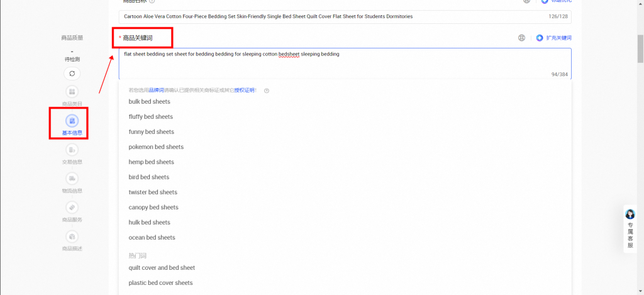Click the refresh icon under 待检测
The height and width of the screenshot is (295, 644).
(72, 74)
